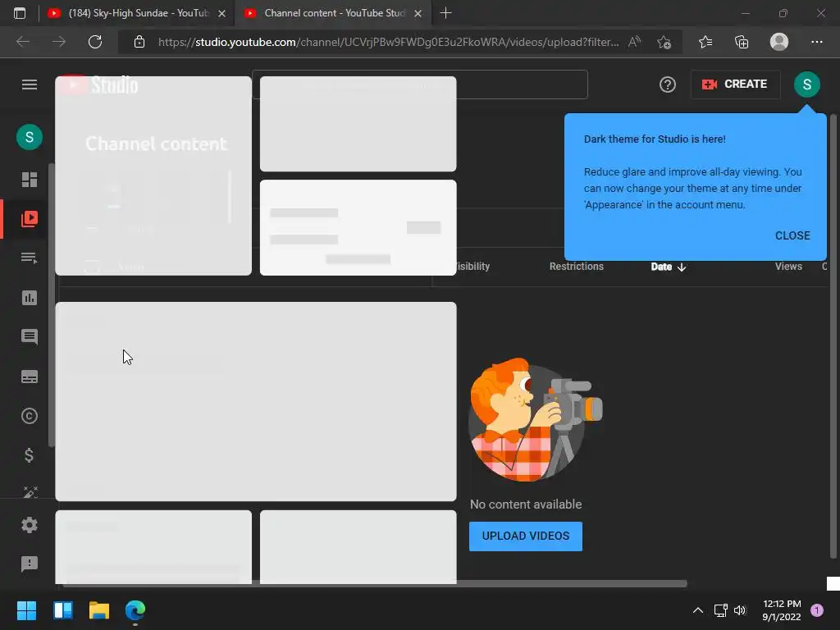Sort by Date column header
This screenshot has width=840, height=630.
click(668, 267)
